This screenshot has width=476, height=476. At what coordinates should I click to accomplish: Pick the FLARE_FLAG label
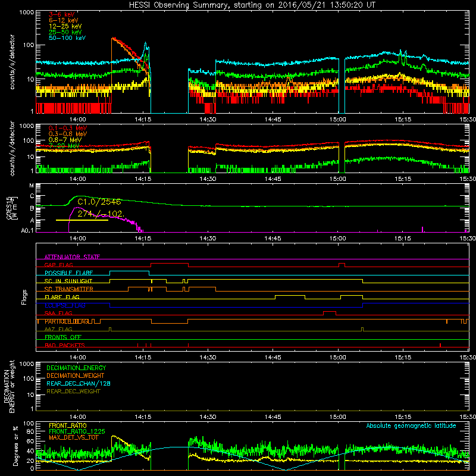coord(62,297)
